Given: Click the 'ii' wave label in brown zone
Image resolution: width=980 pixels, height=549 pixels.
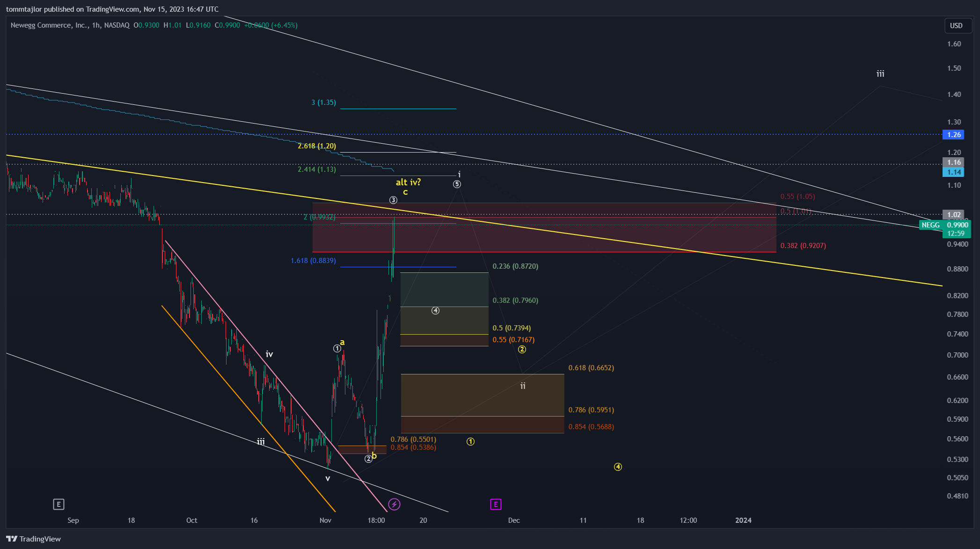Looking at the screenshot, I should [x=523, y=386].
